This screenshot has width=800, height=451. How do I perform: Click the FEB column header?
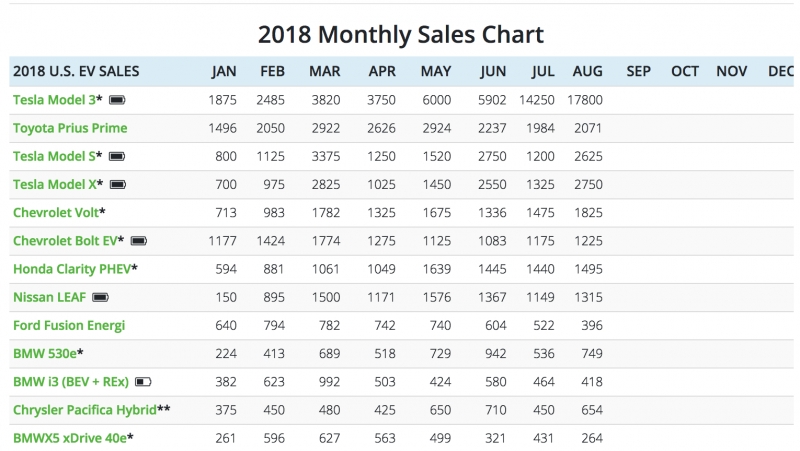click(x=272, y=71)
